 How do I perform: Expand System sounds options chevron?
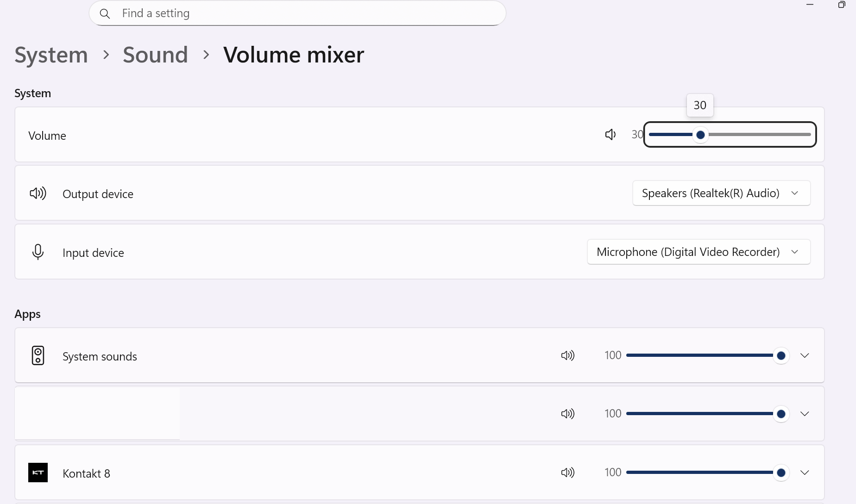coord(805,355)
